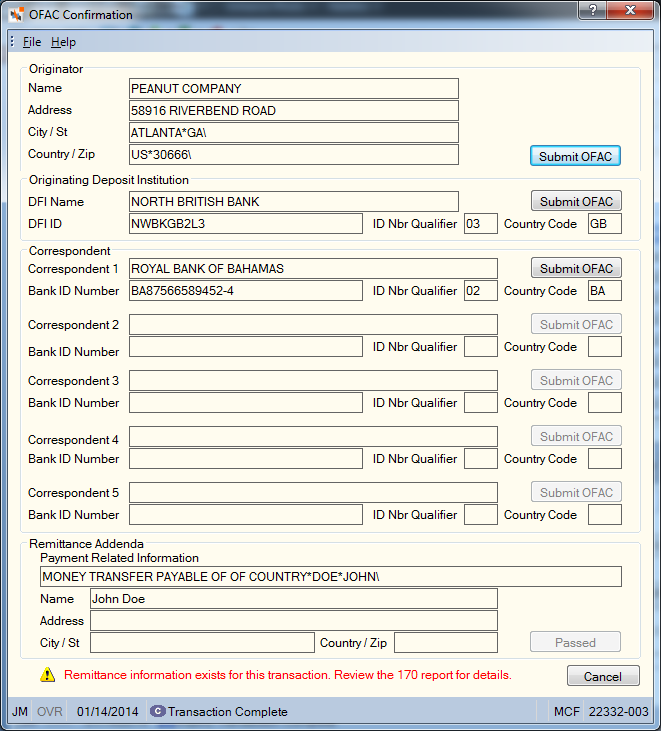The image size is (661, 731).
Task: Click the Cancel button
Action: pyautogui.click(x=603, y=676)
